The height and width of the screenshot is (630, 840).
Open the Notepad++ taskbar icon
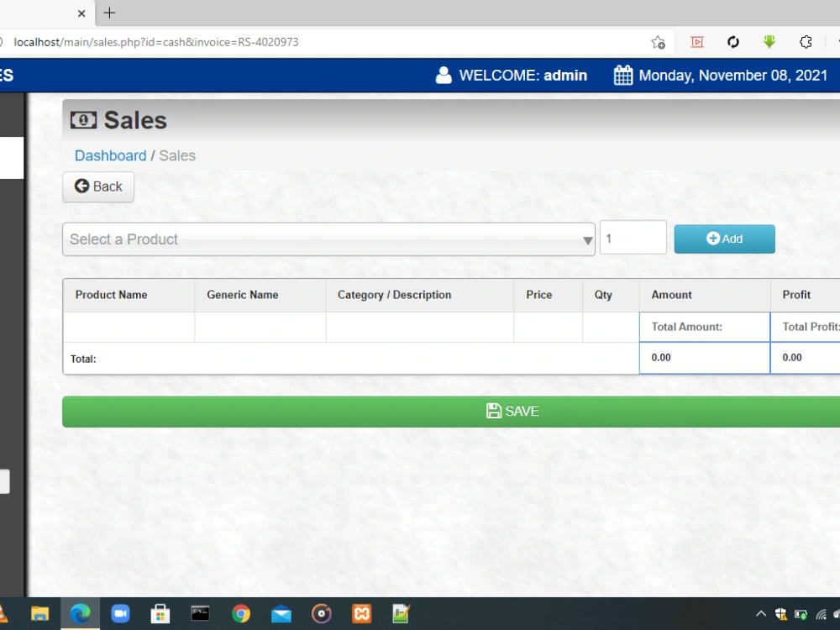click(x=402, y=614)
